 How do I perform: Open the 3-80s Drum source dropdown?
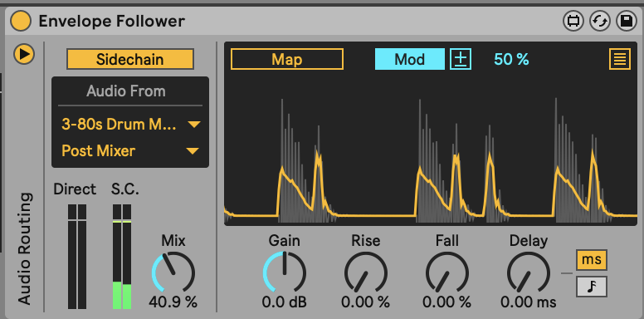coord(130,124)
